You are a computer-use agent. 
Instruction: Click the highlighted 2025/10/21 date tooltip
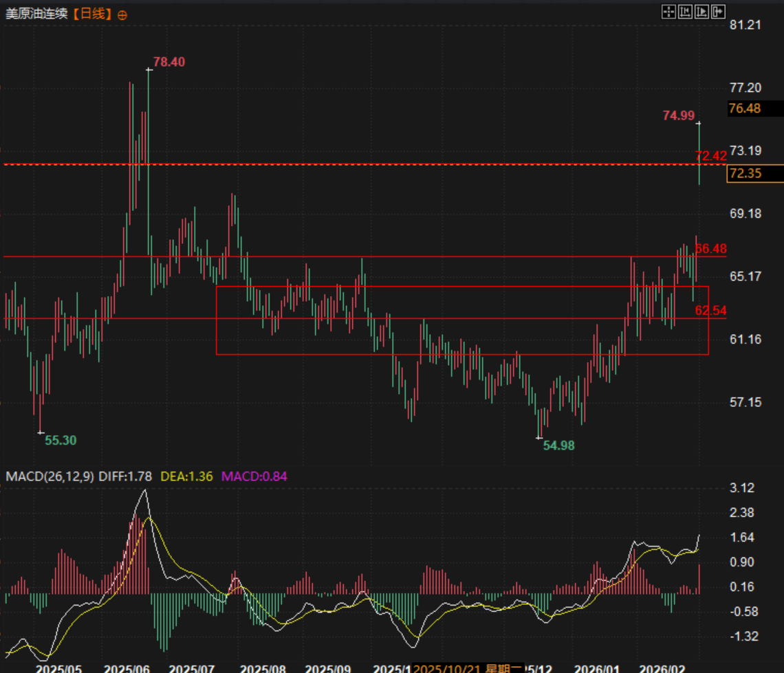pyautogui.click(x=468, y=668)
